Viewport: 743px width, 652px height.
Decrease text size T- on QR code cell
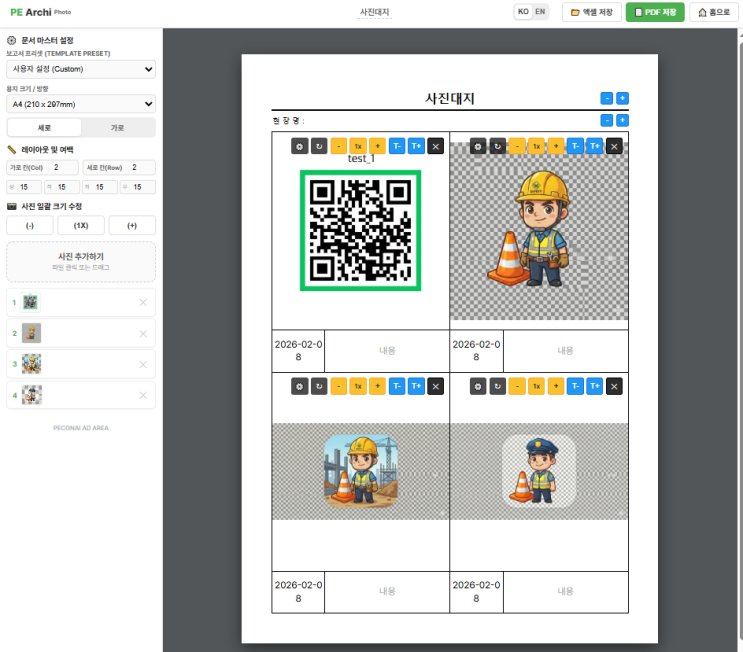[x=397, y=146]
